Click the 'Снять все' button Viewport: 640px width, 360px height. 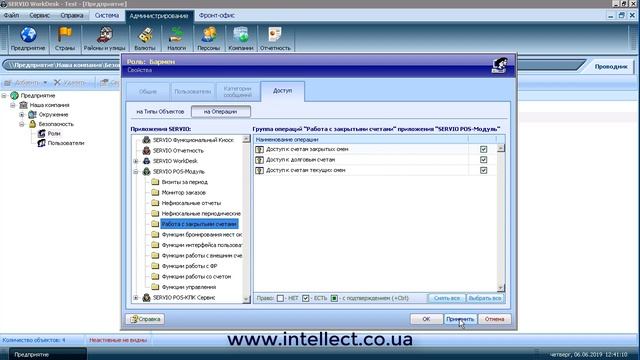447,298
